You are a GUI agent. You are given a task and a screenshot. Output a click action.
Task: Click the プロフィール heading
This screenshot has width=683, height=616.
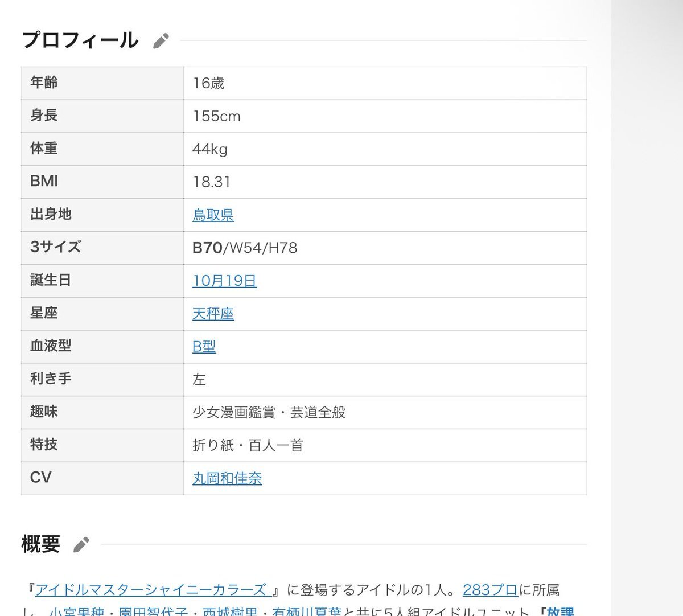[80, 40]
